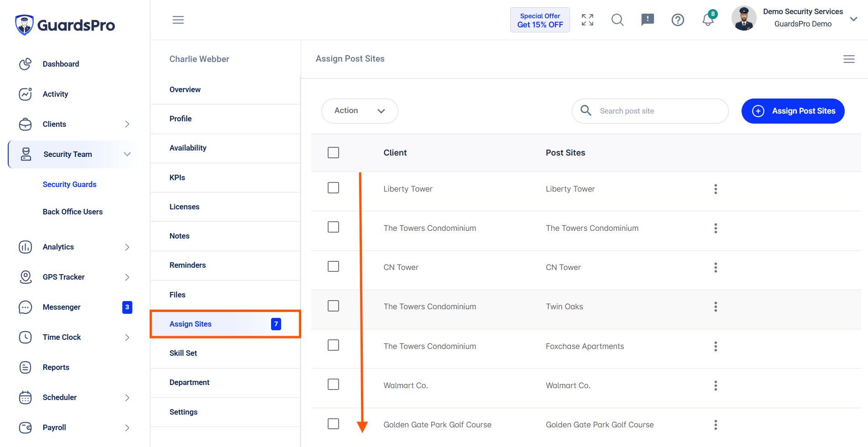The width and height of the screenshot is (868, 447).
Task: Open the feedback message icon
Action: click(x=648, y=20)
